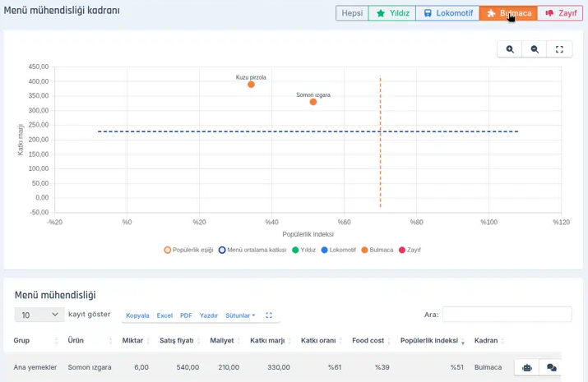The width and height of the screenshot is (588, 382).
Task: Click the Kuzu pirzola data point
Action: [251, 85]
